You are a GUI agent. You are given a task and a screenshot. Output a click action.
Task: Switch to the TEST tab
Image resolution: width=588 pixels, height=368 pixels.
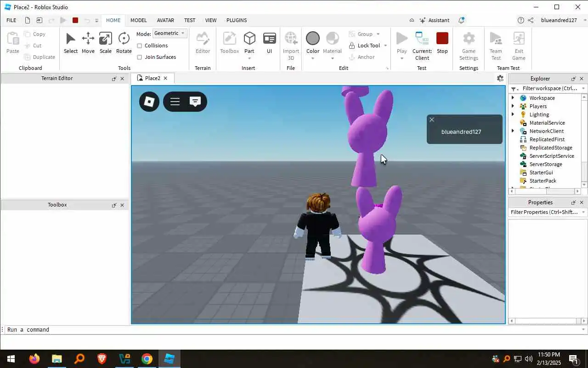click(x=190, y=20)
